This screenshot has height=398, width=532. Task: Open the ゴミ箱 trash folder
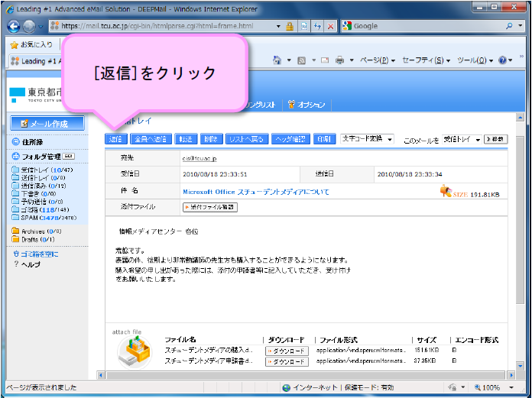(x=40, y=209)
